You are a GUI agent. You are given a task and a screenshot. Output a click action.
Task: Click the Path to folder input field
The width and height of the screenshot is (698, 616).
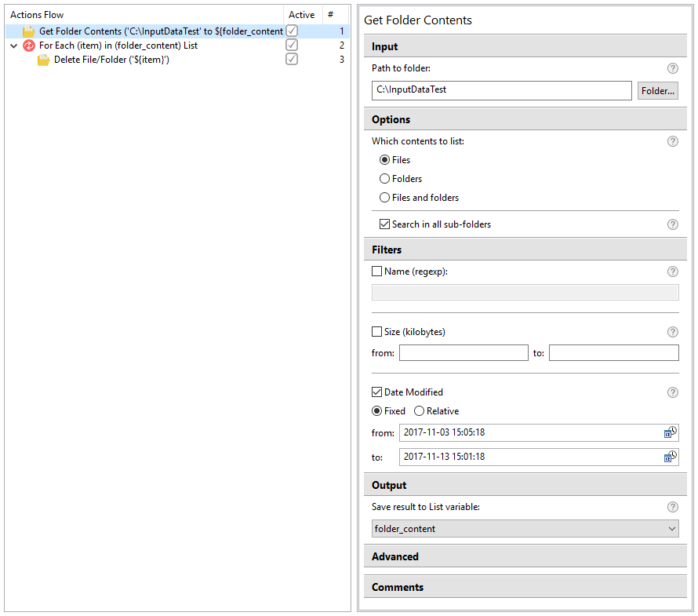point(502,90)
